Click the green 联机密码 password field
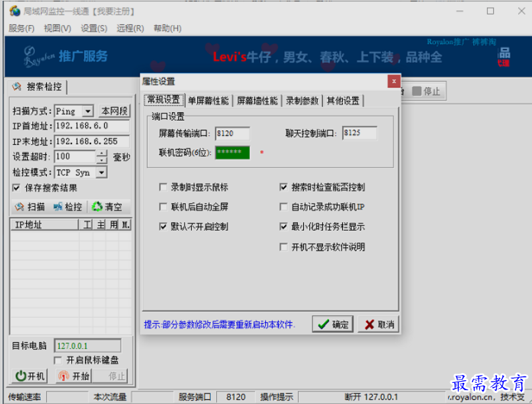Viewport: 532px width, 404px height. pyautogui.click(x=232, y=152)
